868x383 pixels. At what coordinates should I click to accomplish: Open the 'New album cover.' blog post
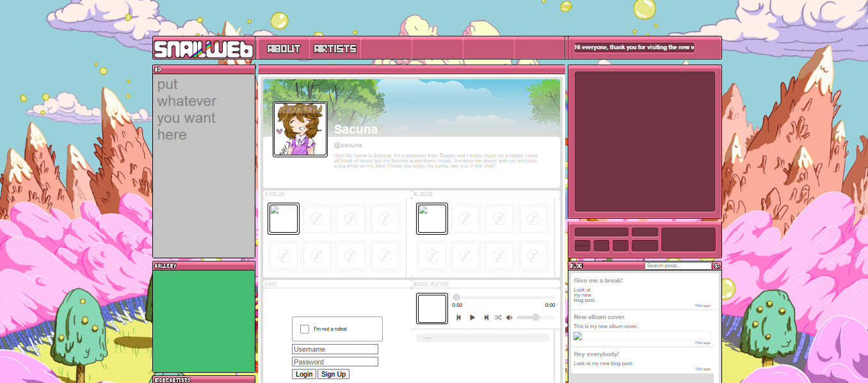pos(599,317)
